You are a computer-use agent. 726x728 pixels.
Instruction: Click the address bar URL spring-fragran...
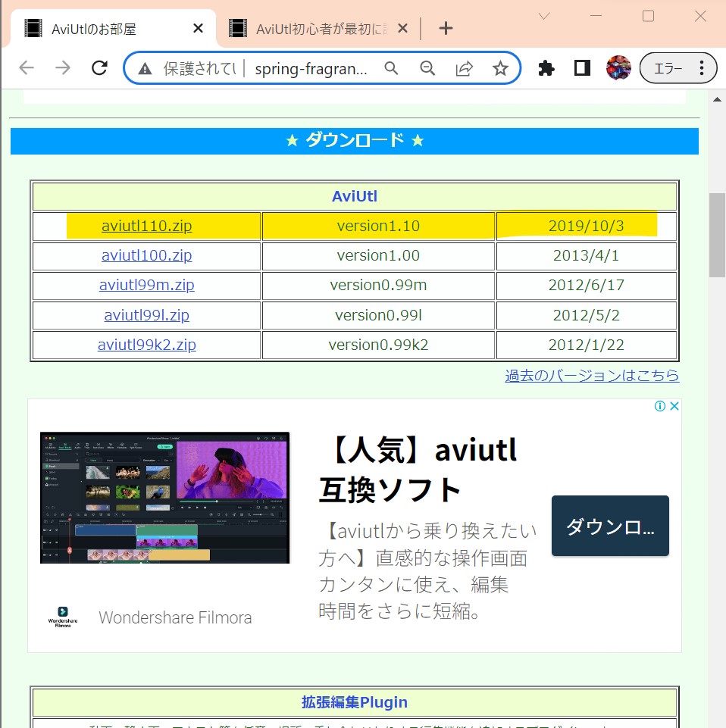pyautogui.click(x=311, y=69)
